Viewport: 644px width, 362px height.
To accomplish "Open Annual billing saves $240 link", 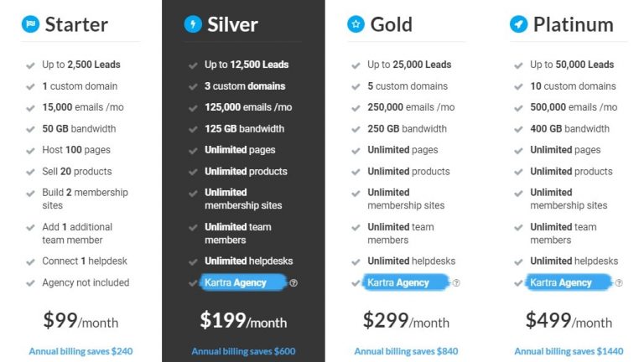I will click(x=80, y=351).
